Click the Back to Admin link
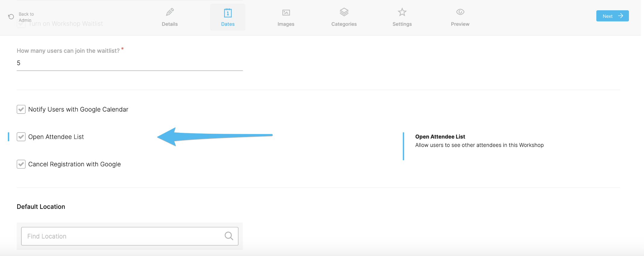The image size is (644, 256). tap(26, 17)
